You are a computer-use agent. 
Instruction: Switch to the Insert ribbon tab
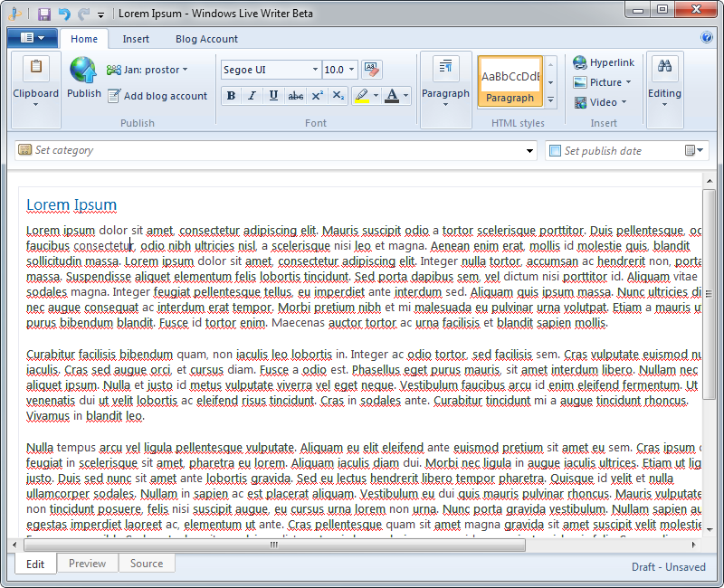click(x=136, y=39)
